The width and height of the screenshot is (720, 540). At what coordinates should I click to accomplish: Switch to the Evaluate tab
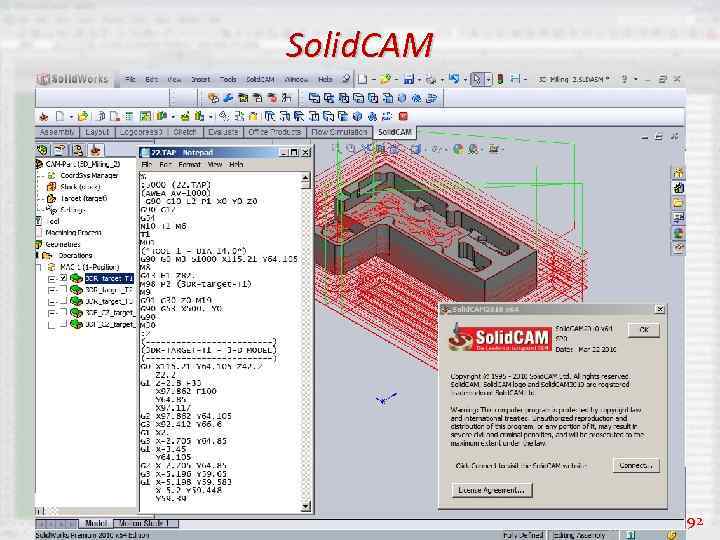point(223,132)
